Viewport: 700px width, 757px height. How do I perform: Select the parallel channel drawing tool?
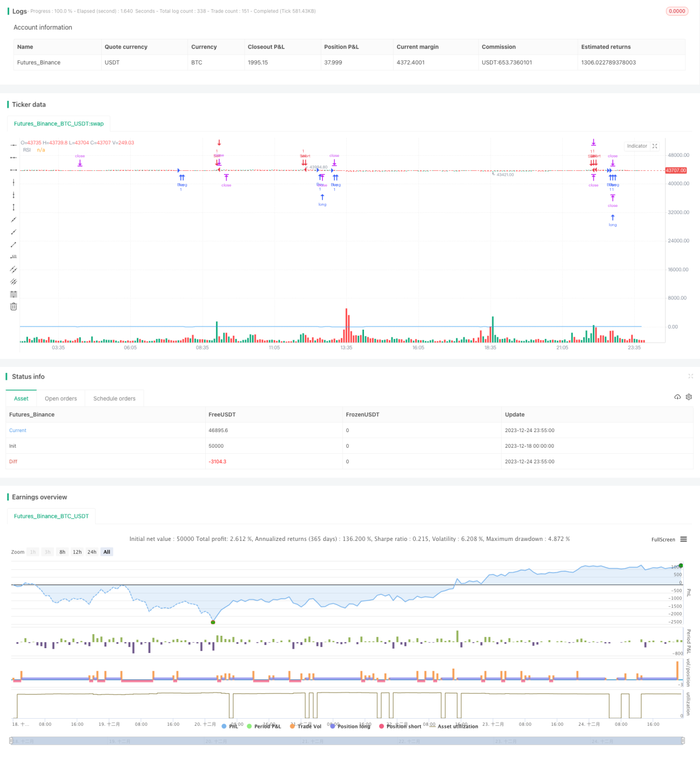point(13,269)
